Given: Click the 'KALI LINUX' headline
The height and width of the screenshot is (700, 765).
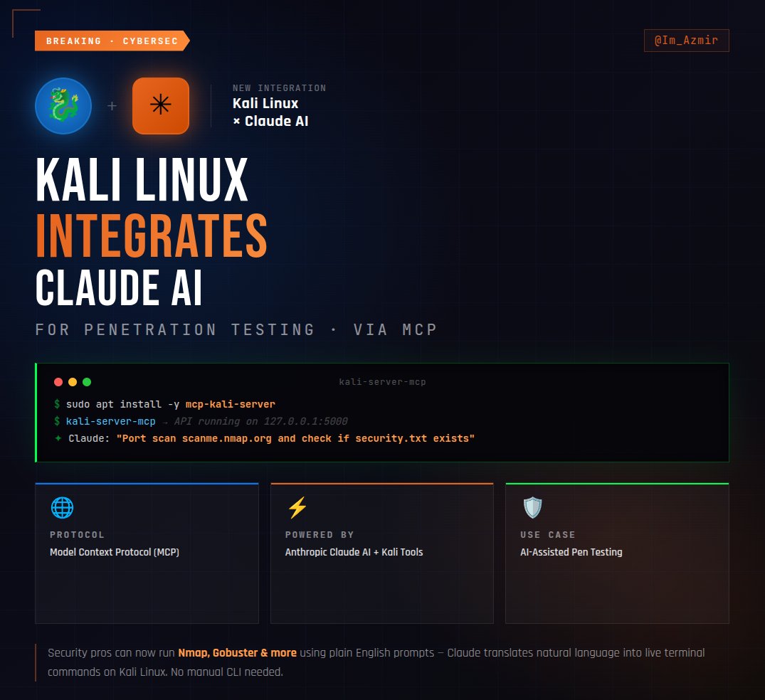Looking at the screenshot, I should click(142, 180).
